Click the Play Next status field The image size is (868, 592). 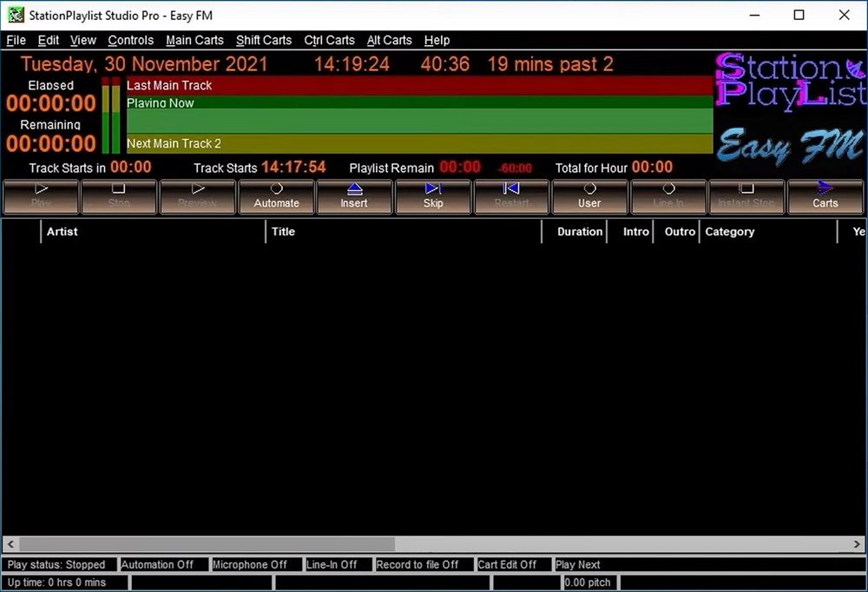pyautogui.click(x=710, y=564)
